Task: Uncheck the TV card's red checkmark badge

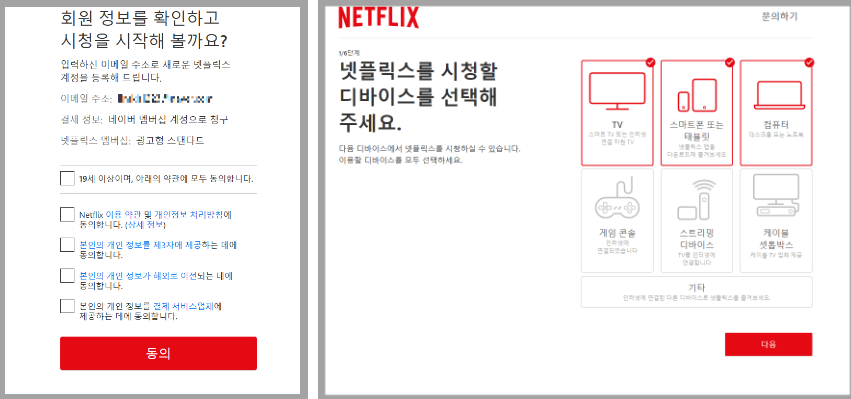Action: tap(650, 62)
